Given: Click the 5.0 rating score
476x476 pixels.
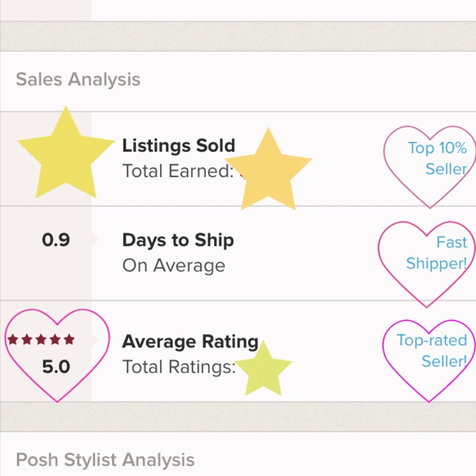Looking at the screenshot, I should click(x=56, y=367).
